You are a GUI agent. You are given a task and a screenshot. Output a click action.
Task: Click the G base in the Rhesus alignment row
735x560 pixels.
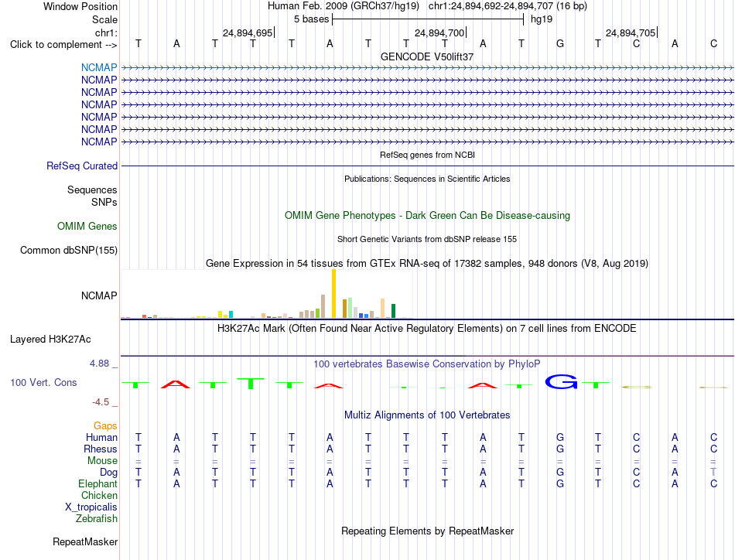559,449
